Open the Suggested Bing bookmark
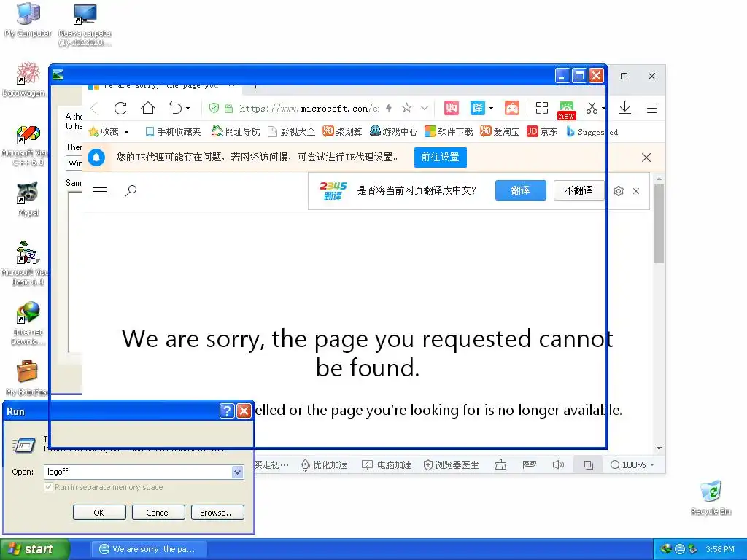747x560 pixels. click(592, 132)
